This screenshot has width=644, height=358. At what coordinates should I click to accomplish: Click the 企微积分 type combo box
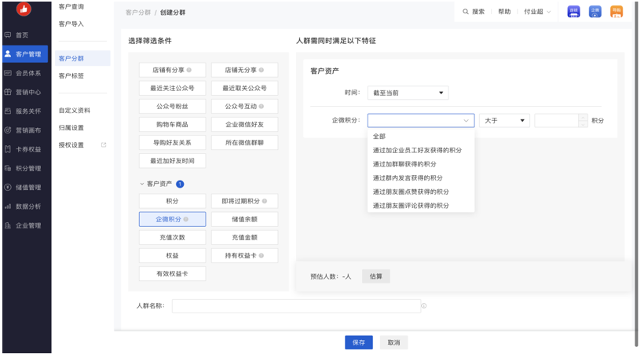421,120
